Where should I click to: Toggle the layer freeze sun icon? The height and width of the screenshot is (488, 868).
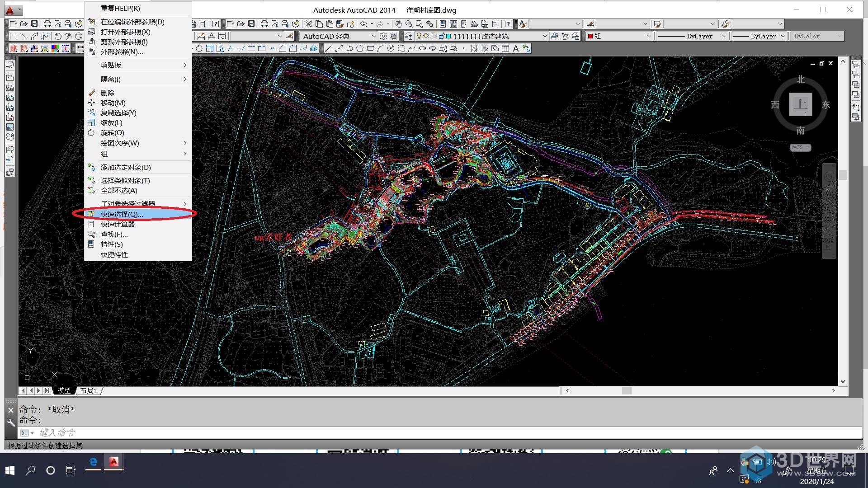pos(426,36)
